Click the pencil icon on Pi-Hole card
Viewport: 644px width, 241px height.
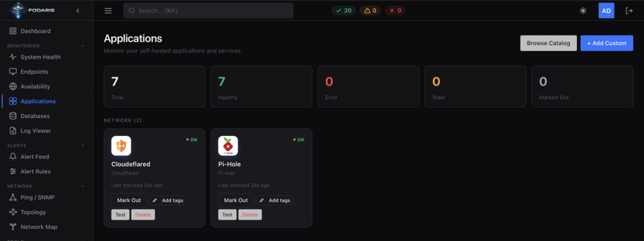[x=261, y=200]
